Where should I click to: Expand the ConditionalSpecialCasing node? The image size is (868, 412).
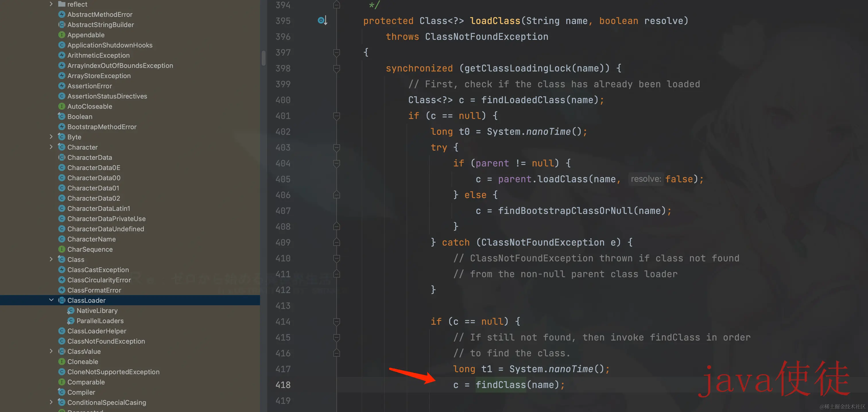[51, 402]
